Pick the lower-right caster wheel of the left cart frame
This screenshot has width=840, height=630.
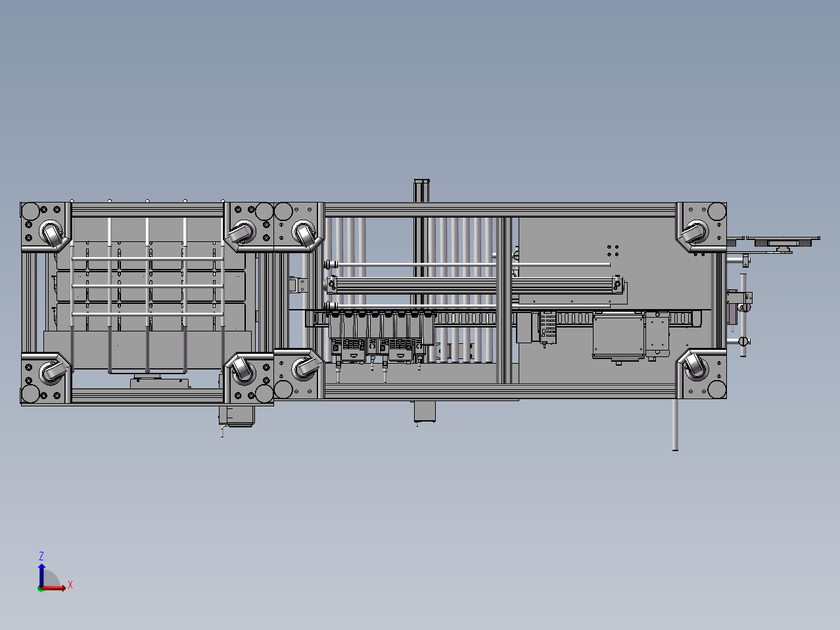click(243, 370)
